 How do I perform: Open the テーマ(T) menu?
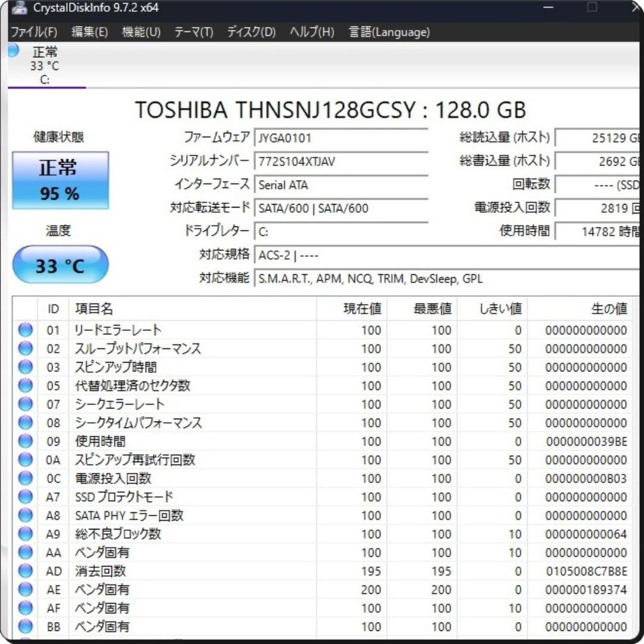[x=193, y=32]
